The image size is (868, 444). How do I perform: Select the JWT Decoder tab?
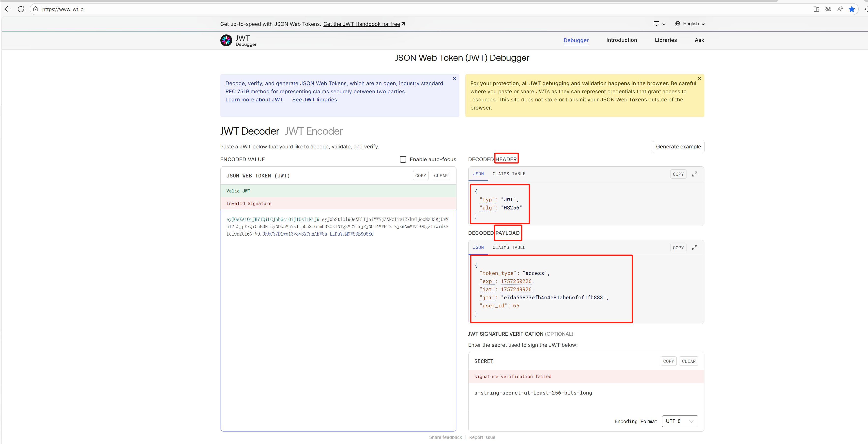tap(250, 131)
